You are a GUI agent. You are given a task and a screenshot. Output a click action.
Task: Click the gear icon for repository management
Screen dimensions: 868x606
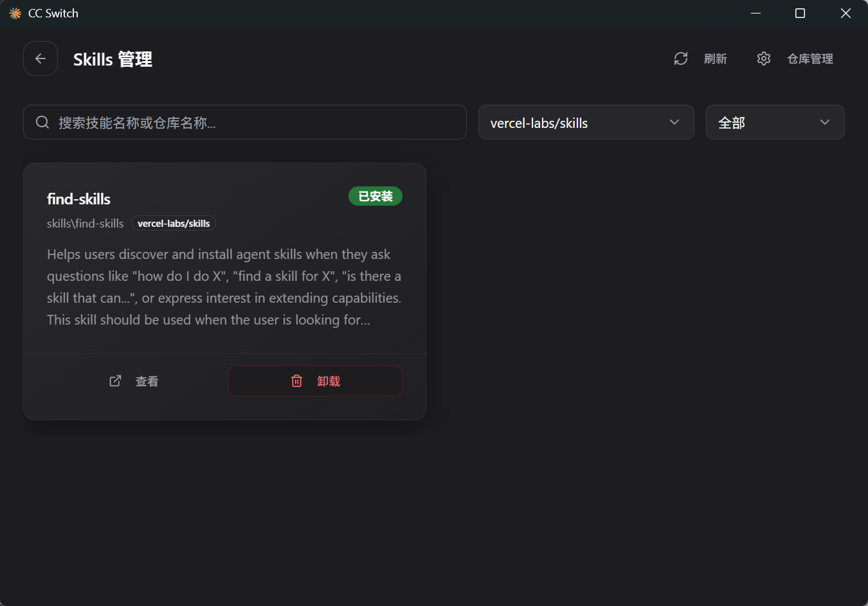pos(764,58)
